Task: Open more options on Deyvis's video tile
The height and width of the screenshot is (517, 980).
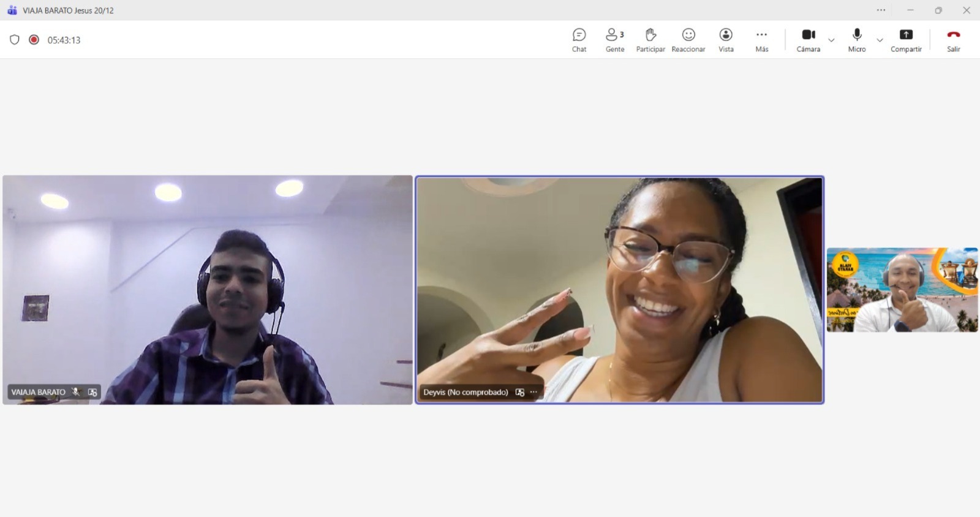Action: click(533, 392)
